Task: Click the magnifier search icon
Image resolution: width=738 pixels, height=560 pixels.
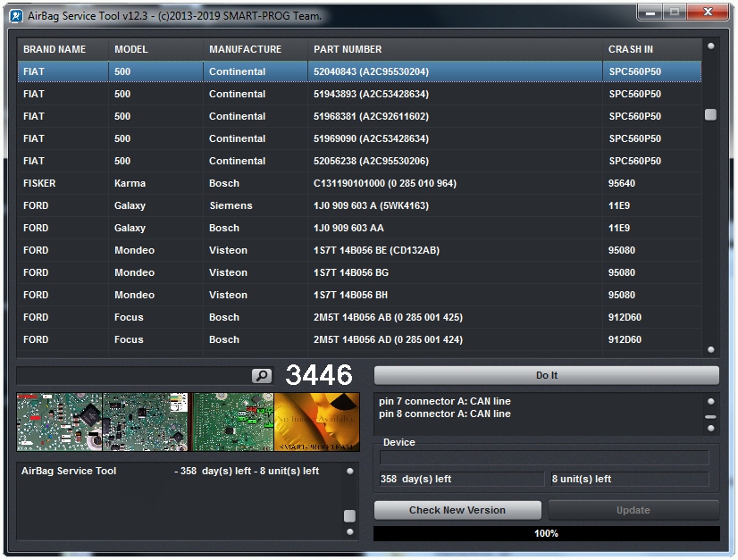Action: 262,376
